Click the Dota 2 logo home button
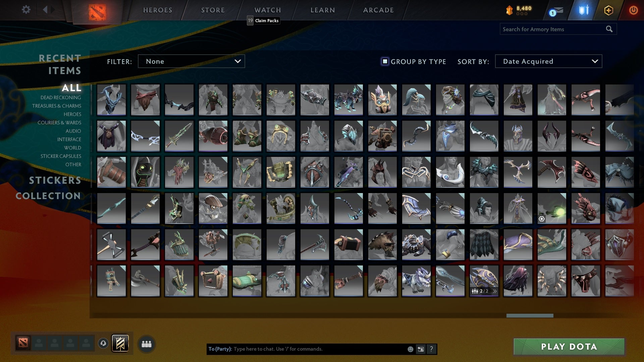 (97, 12)
